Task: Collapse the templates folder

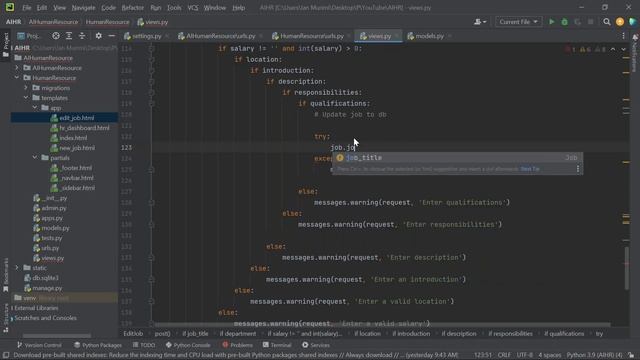Action: pyautogui.click(x=26, y=98)
